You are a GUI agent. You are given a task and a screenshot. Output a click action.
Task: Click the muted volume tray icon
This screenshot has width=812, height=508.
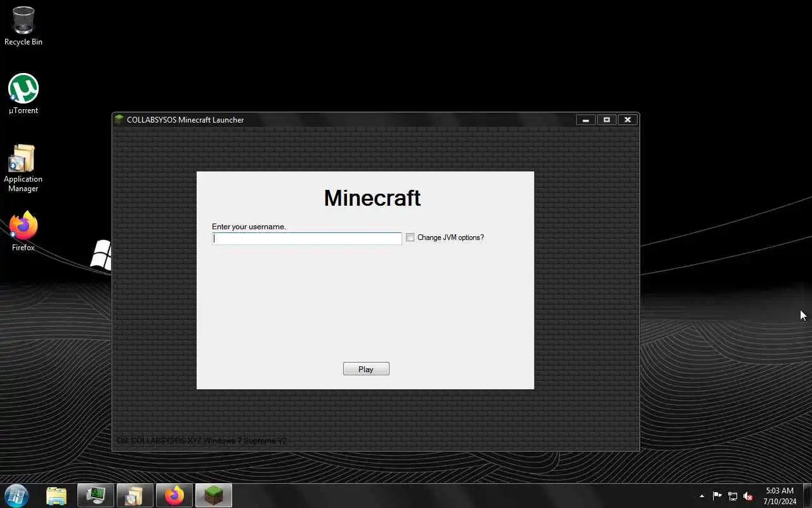click(748, 496)
